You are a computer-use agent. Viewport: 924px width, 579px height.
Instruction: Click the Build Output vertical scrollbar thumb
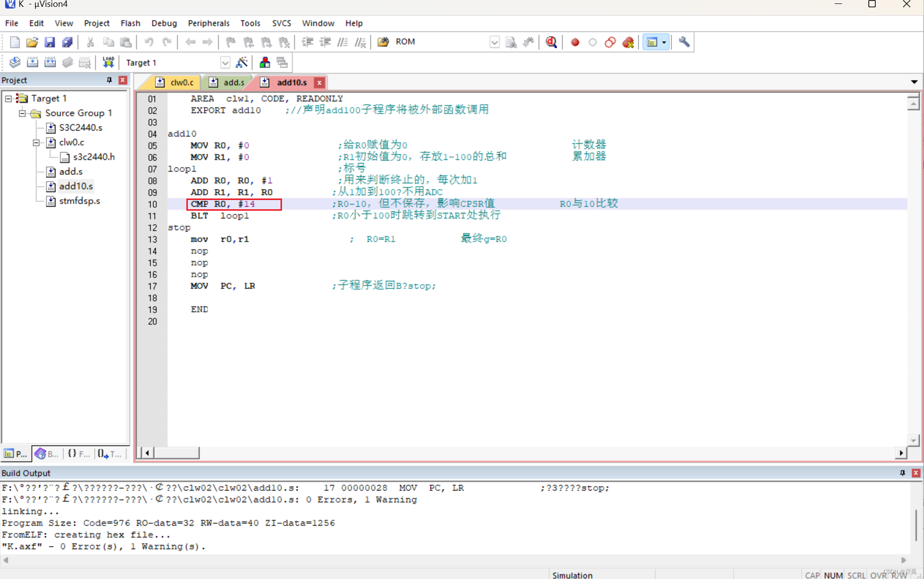click(x=916, y=524)
